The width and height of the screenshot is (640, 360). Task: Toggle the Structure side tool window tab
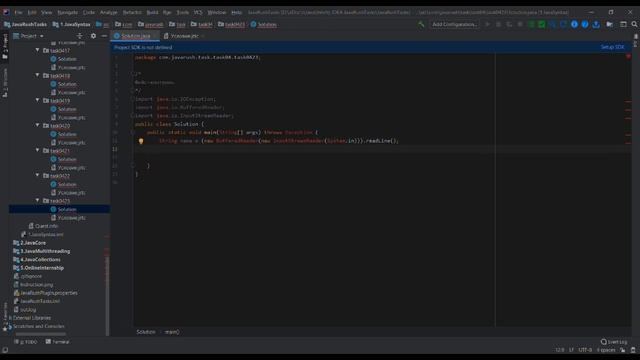(x=5, y=83)
